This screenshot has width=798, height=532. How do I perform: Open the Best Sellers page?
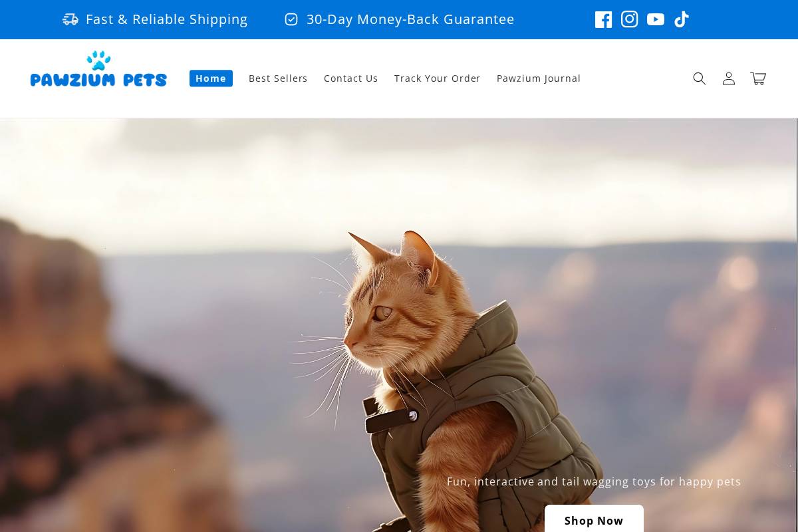click(x=278, y=78)
